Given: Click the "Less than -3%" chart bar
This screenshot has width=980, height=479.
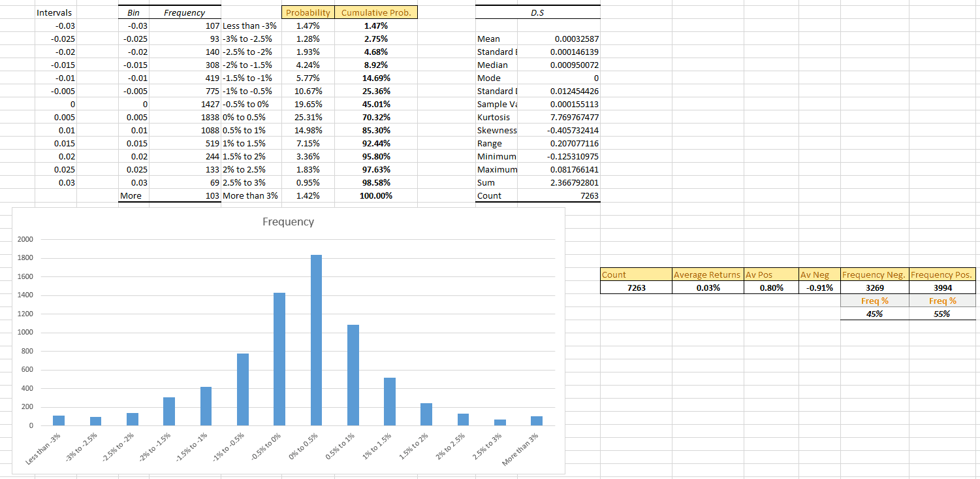Looking at the screenshot, I should [59, 420].
